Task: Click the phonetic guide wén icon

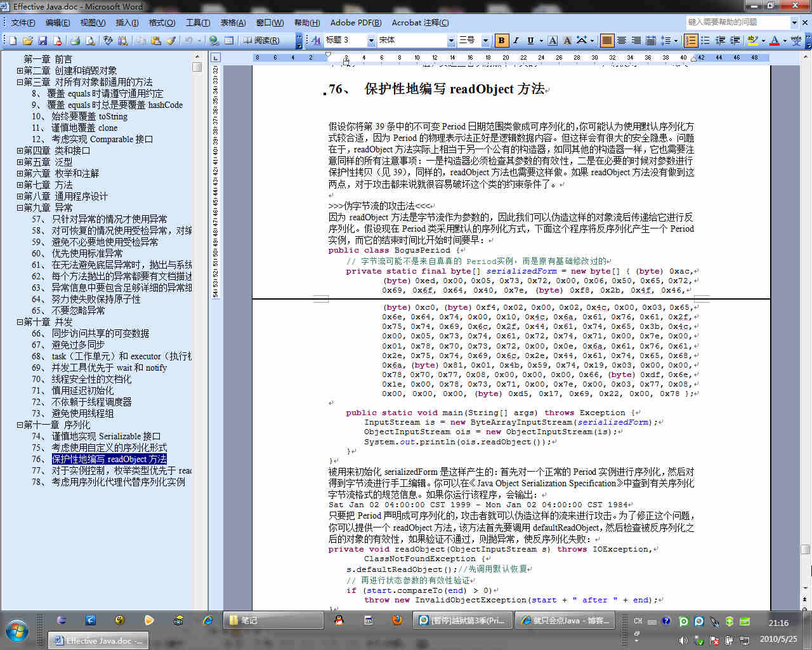Action: [x=796, y=41]
